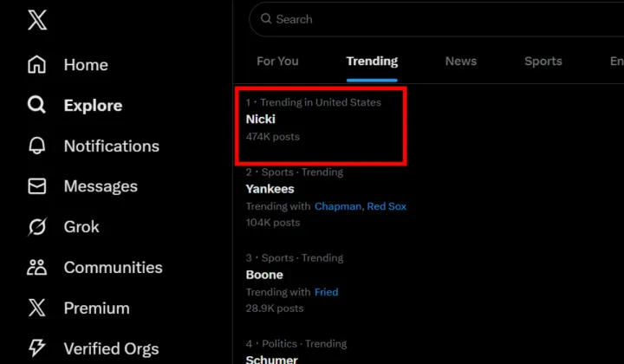The height and width of the screenshot is (364, 624).
Task: Launch Grok from the sidebar icon
Action: click(x=36, y=227)
